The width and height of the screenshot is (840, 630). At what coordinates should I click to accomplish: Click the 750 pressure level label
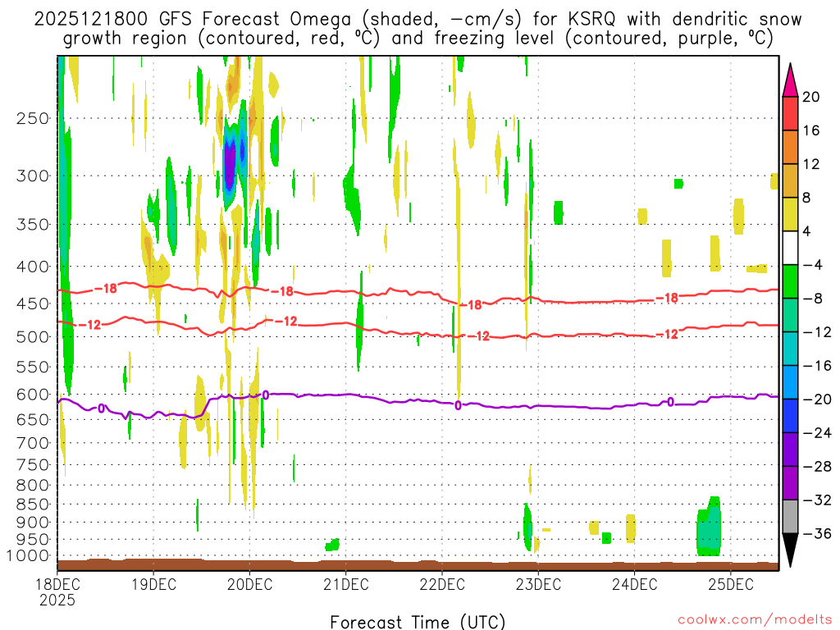click(x=33, y=465)
